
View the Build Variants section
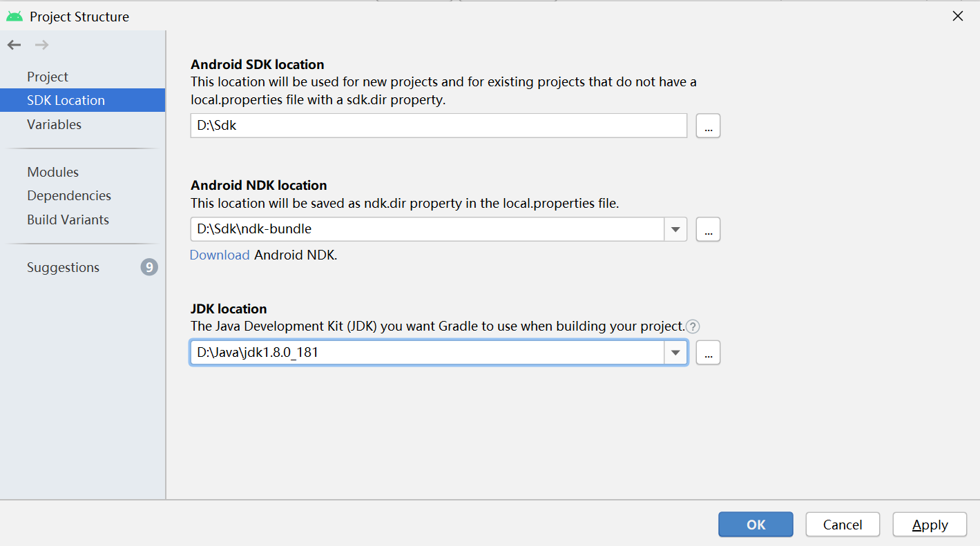pos(68,220)
